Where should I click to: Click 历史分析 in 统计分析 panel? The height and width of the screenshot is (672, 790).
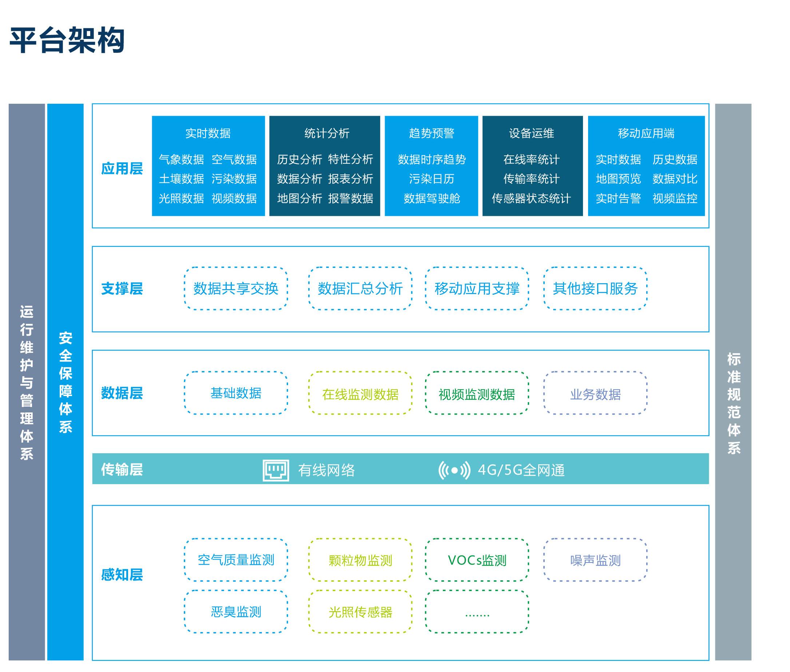point(299,159)
